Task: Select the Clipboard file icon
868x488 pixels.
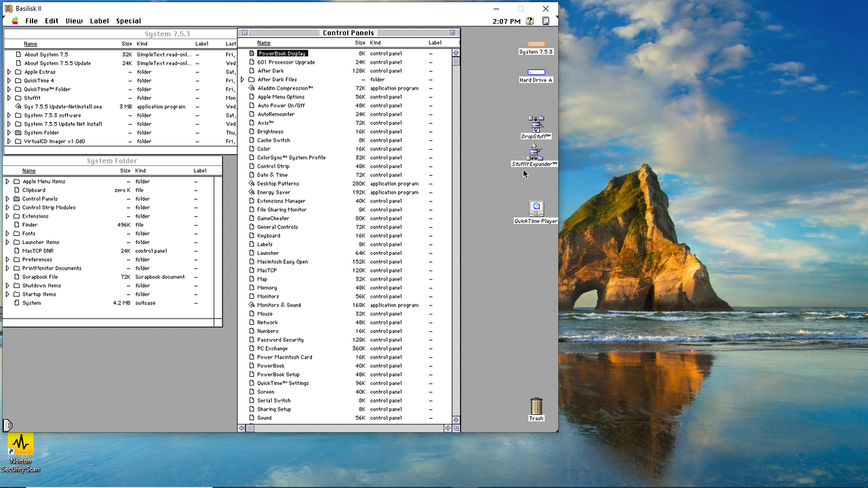Action: 17,190
